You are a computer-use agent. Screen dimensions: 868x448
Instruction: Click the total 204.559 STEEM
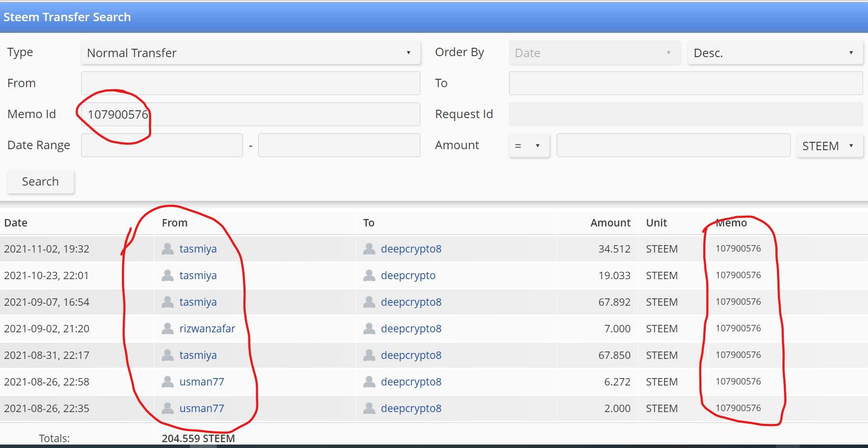coord(198,438)
